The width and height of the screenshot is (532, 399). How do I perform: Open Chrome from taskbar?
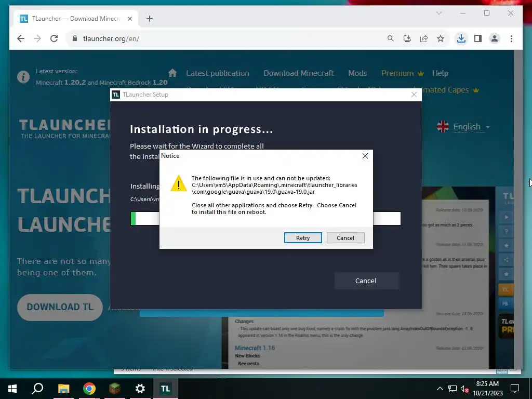89,389
